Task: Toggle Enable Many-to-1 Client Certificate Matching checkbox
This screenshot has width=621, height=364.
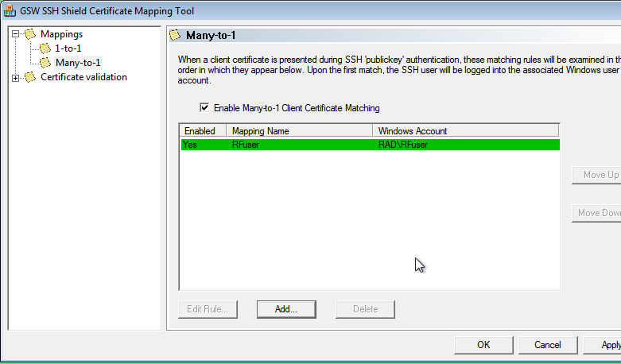Action: [204, 107]
